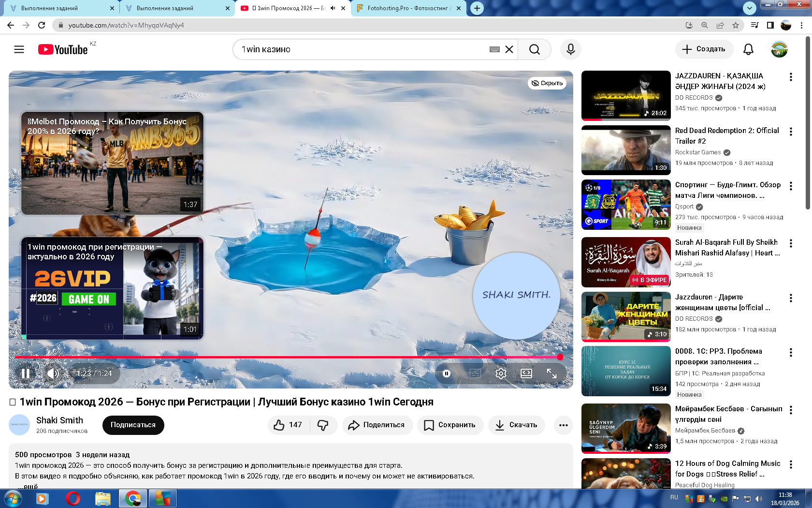The width and height of the screenshot is (812, 508).
Task: Toggle the autoplay switch in the player
Action: click(x=447, y=374)
